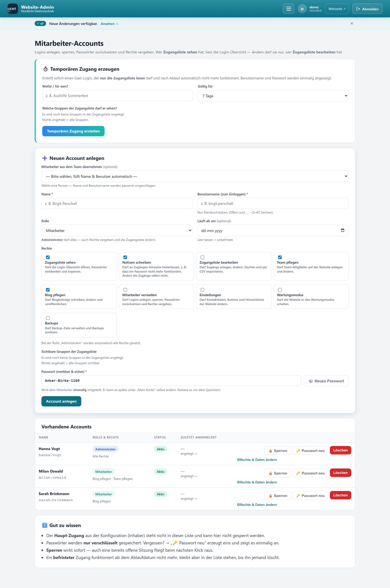Click the Läuft ab am date field
Screen dimensions: 390x588
273,230
